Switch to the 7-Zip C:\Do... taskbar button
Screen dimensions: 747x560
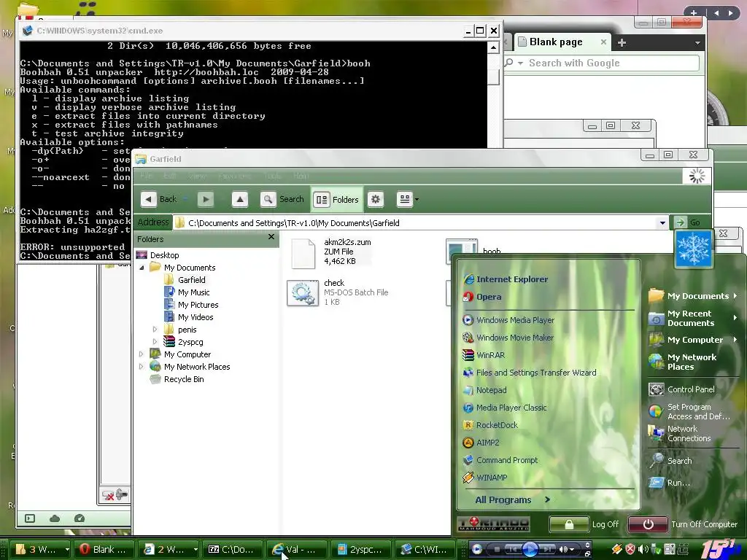231,550
